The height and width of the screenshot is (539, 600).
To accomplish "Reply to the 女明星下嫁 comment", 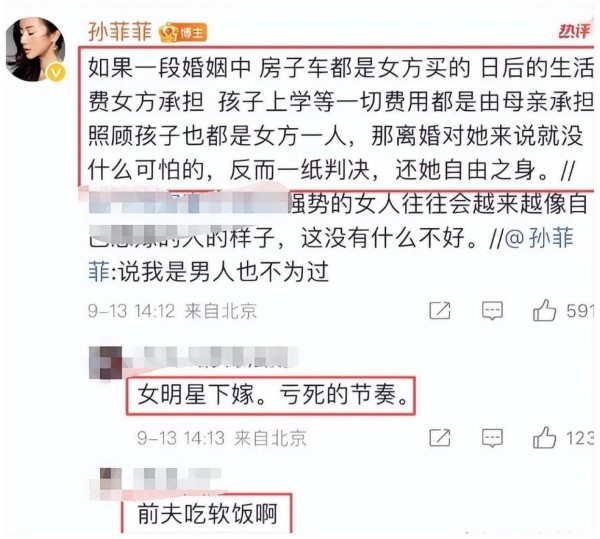I will point(492,438).
